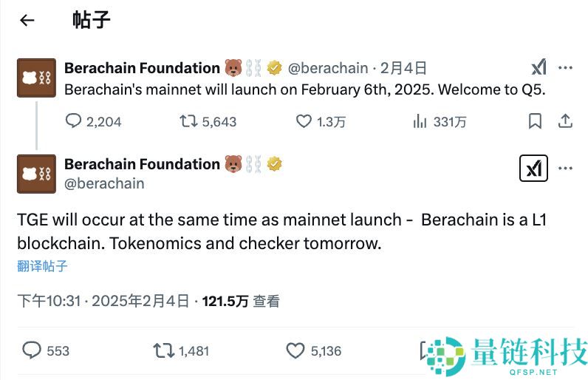Open Grok icon on the first post
The width and height of the screenshot is (588, 380).
pos(539,68)
